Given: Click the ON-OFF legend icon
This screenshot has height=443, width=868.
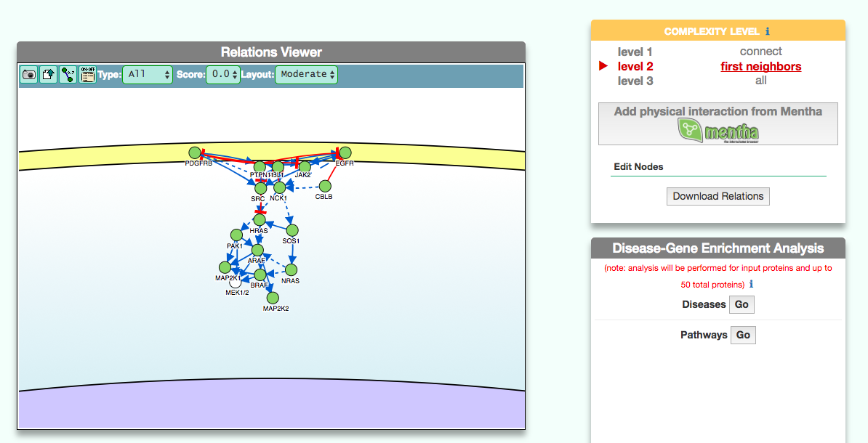Looking at the screenshot, I should 87,74.
